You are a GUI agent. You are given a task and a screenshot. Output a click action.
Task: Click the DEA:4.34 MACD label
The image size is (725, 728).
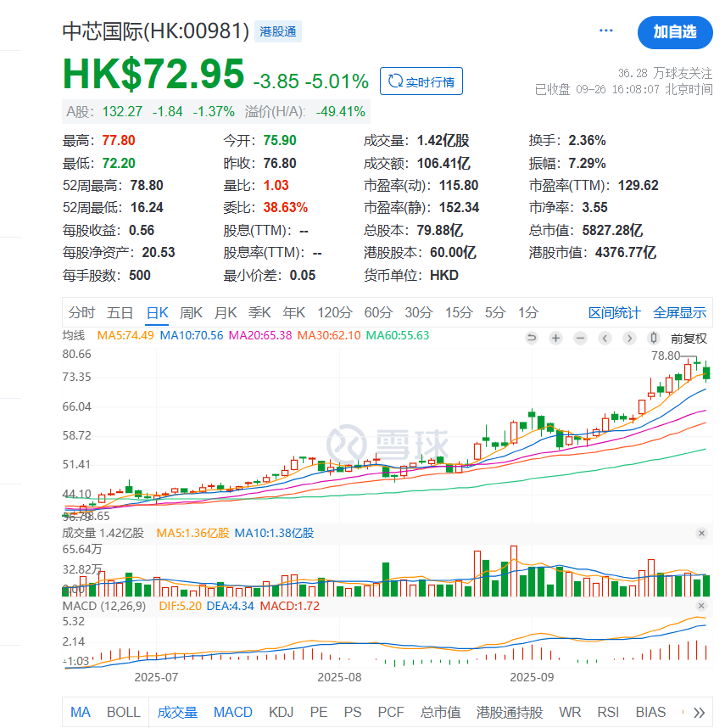click(x=230, y=606)
